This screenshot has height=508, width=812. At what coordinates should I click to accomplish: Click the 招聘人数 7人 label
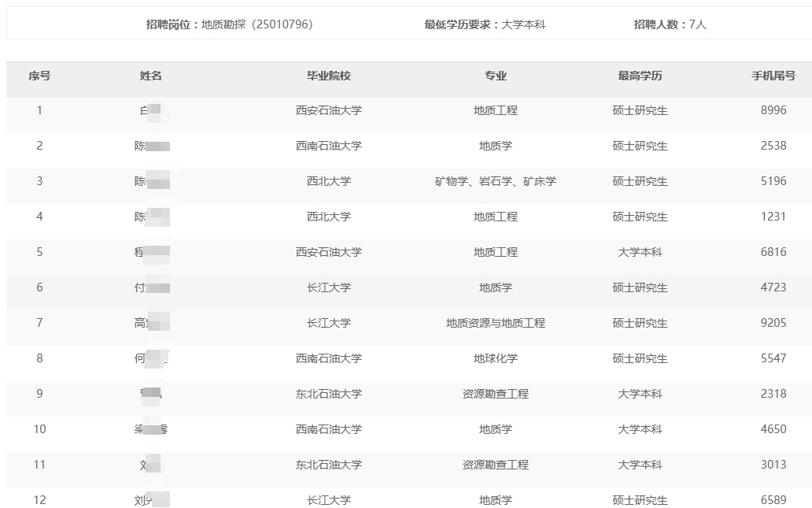(670, 24)
